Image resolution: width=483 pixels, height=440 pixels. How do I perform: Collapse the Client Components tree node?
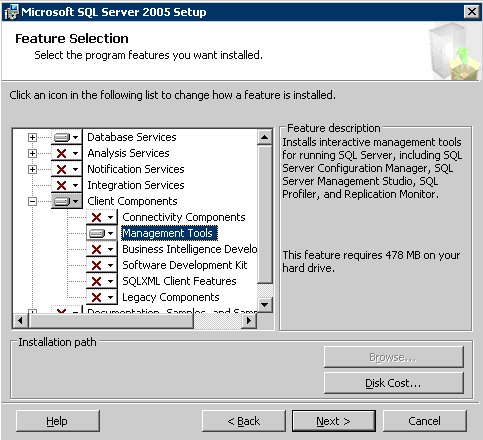pyautogui.click(x=32, y=201)
